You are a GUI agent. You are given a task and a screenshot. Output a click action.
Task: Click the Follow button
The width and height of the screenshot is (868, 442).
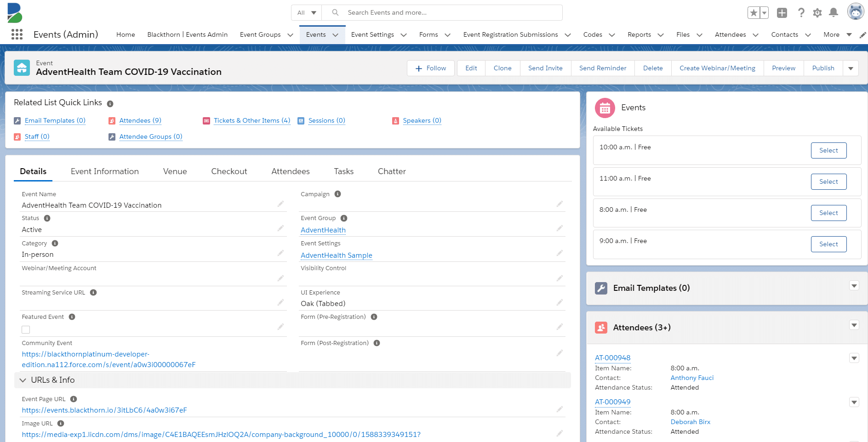point(431,68)
